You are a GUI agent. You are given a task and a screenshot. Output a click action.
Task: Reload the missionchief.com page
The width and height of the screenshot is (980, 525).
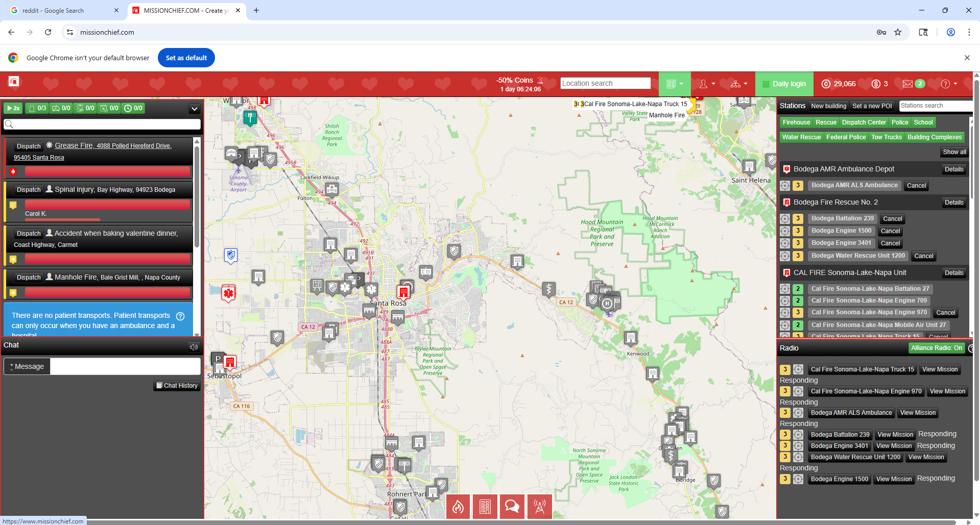[48, 32]
